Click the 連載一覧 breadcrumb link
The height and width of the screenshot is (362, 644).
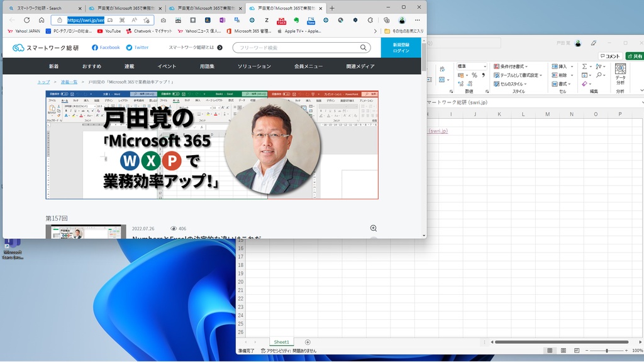(x=69, y=82)
